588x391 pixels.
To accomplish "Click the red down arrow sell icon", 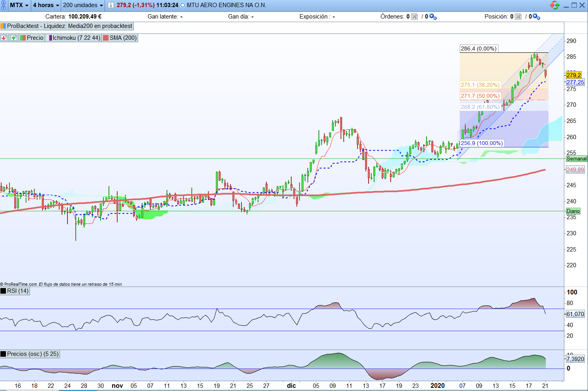I will point(4,38).
